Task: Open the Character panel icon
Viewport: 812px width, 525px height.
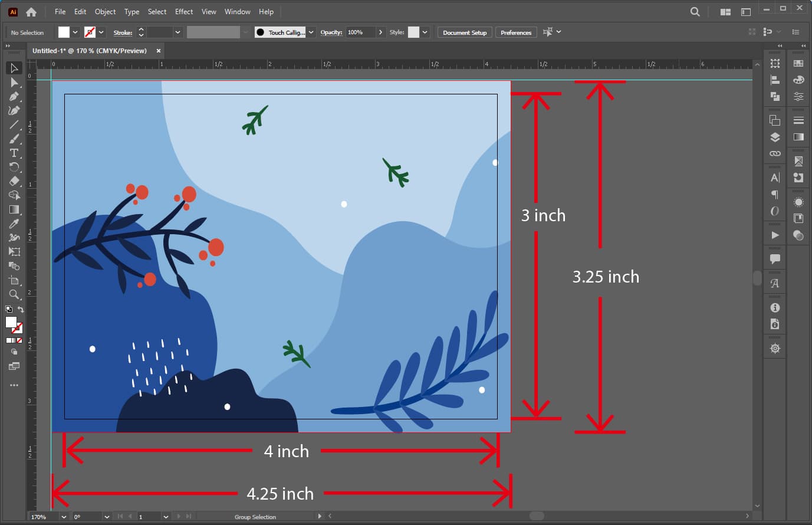Action: (x=775, y=178)
